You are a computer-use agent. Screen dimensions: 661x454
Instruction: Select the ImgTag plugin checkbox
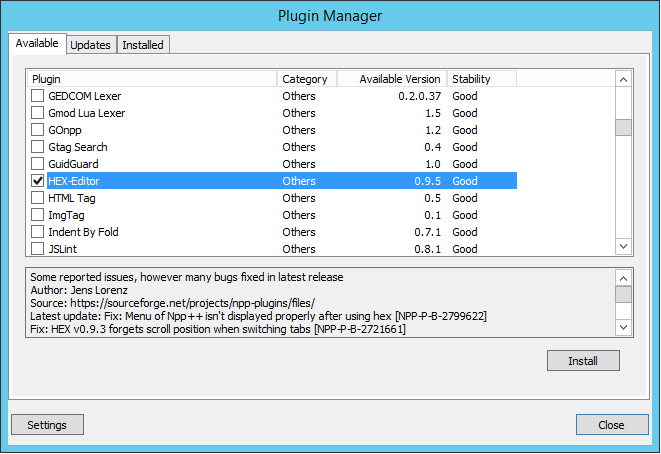tap(38, 215)
